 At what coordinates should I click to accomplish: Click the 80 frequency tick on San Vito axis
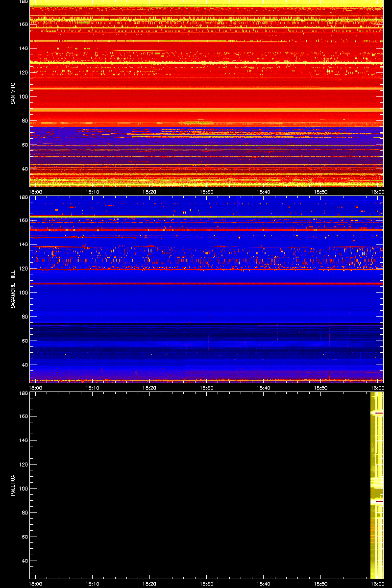24,121
